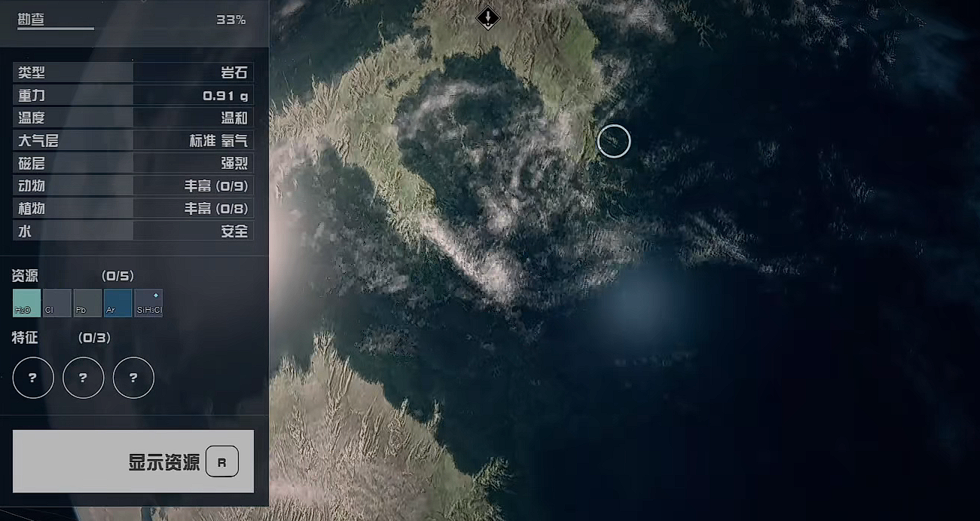Click the second unknown trait circle

(83, 378)
